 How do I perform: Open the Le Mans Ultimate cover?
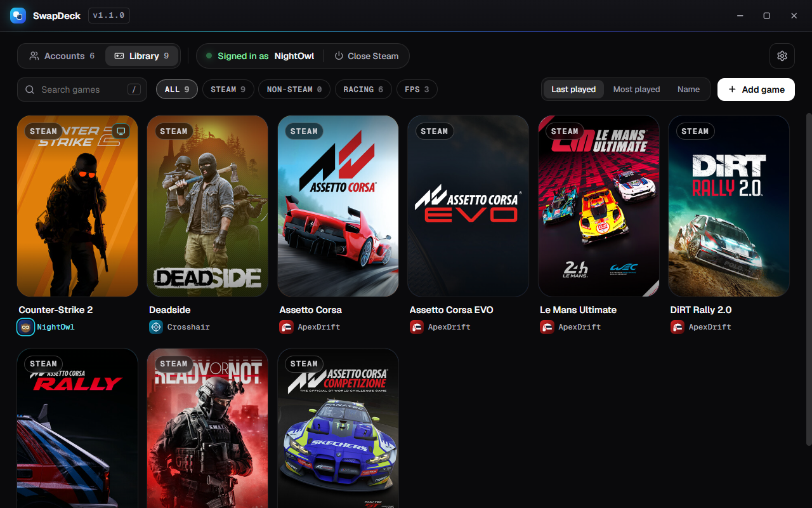click(x=599, y=206)
